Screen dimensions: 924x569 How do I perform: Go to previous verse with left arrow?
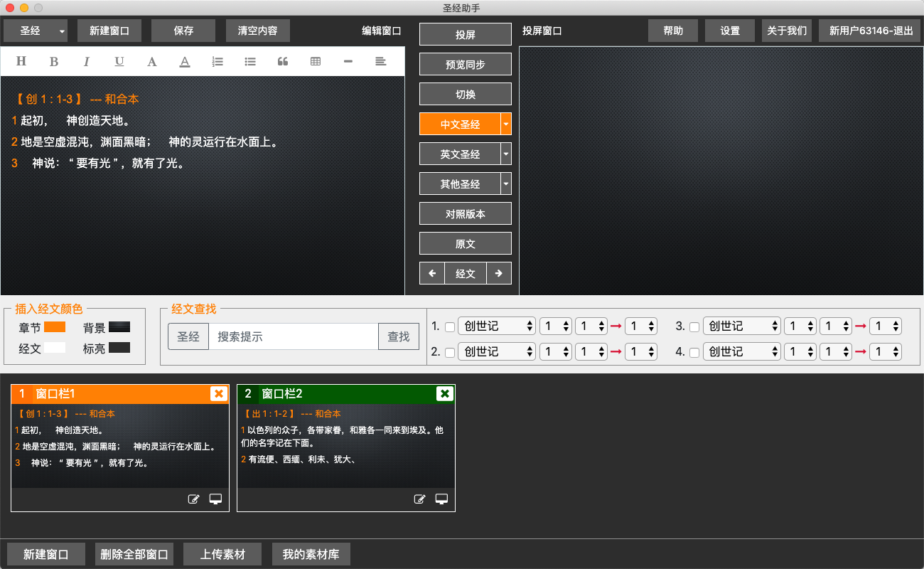[x=432, y=273]
